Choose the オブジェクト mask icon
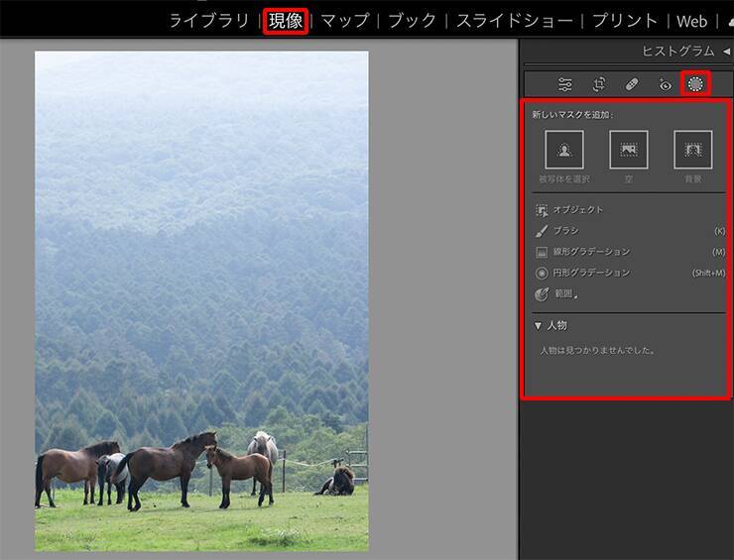Viewport: 734px width, 560px height. click(x=542, y=210)
